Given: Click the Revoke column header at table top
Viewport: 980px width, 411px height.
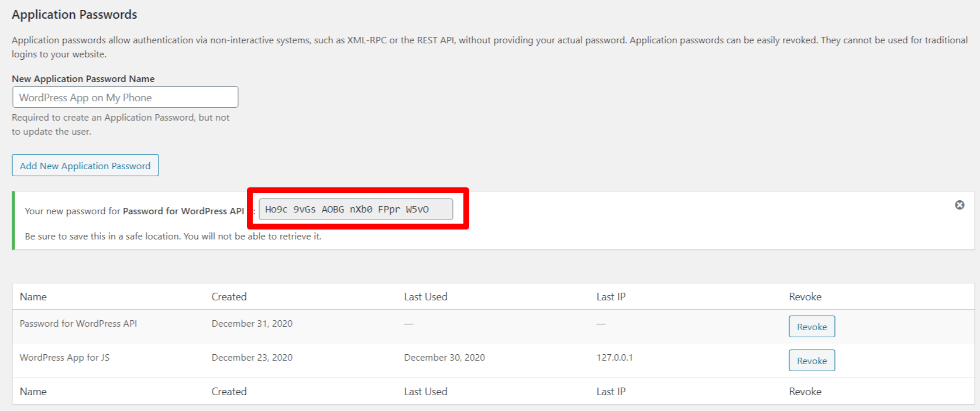Looking at the screenshot, I should click(x=805, y=297).
